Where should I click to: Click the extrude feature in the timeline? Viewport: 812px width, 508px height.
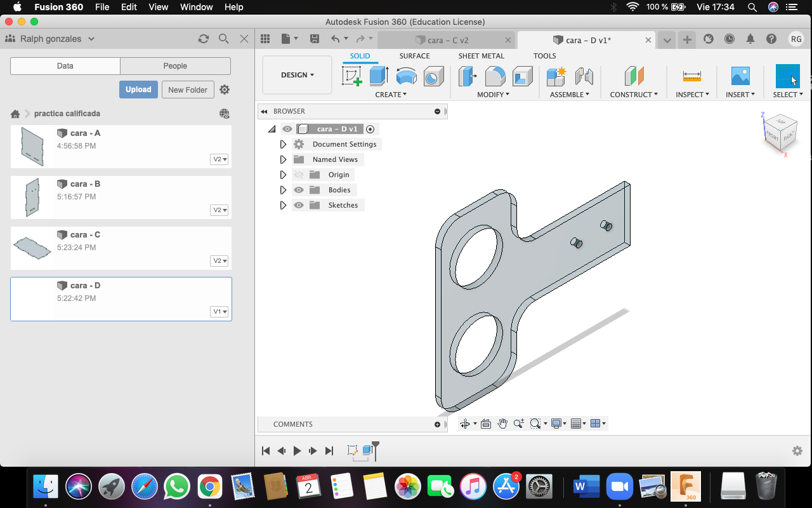[x=367, y=450]
